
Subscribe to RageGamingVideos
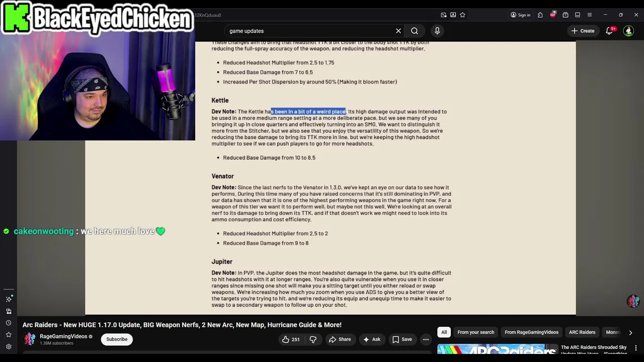pyautogui.click(x=117, y=339)
